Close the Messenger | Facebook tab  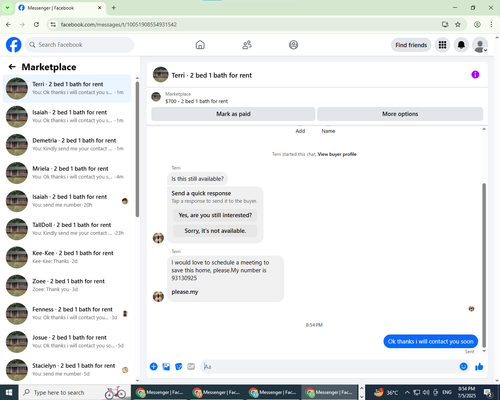point(99,8)
